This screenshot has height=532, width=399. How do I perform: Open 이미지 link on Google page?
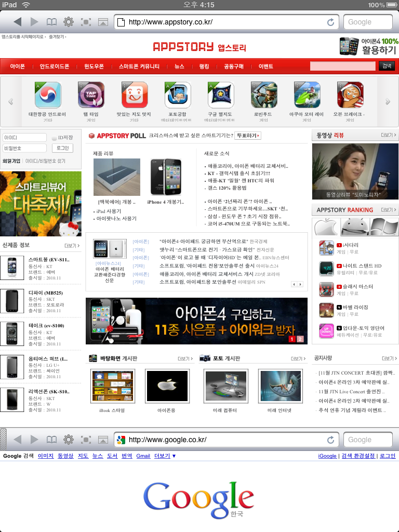coord(46,456)
